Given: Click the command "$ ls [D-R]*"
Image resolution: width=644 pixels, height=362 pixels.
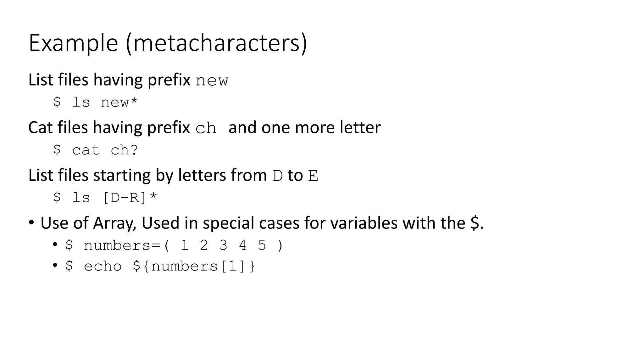Looking at the screenshot, I should (105, 198).
